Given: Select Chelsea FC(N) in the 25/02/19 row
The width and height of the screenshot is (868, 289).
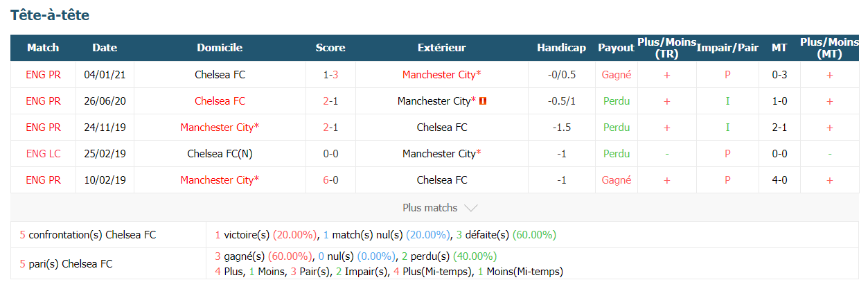Looking at the screenshot, I should (220, 154).
